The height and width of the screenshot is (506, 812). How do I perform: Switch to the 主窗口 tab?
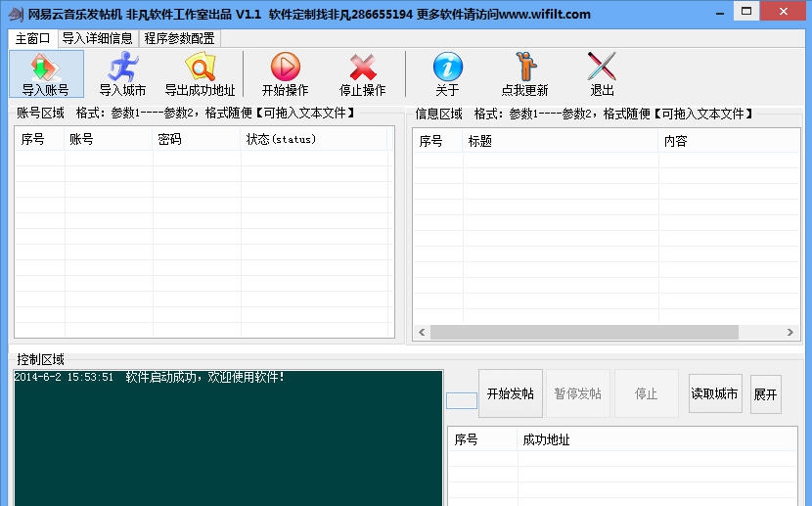click(32, 38)
